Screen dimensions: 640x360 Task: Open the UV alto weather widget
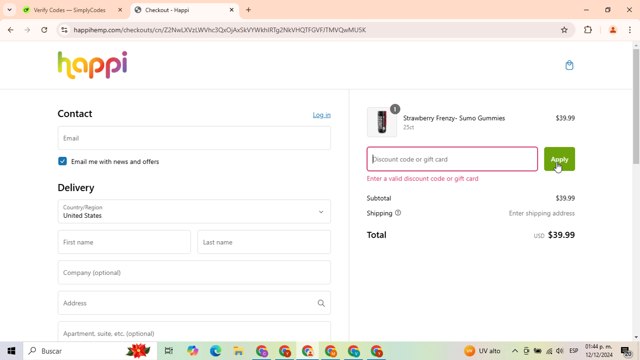pos(482,351)
